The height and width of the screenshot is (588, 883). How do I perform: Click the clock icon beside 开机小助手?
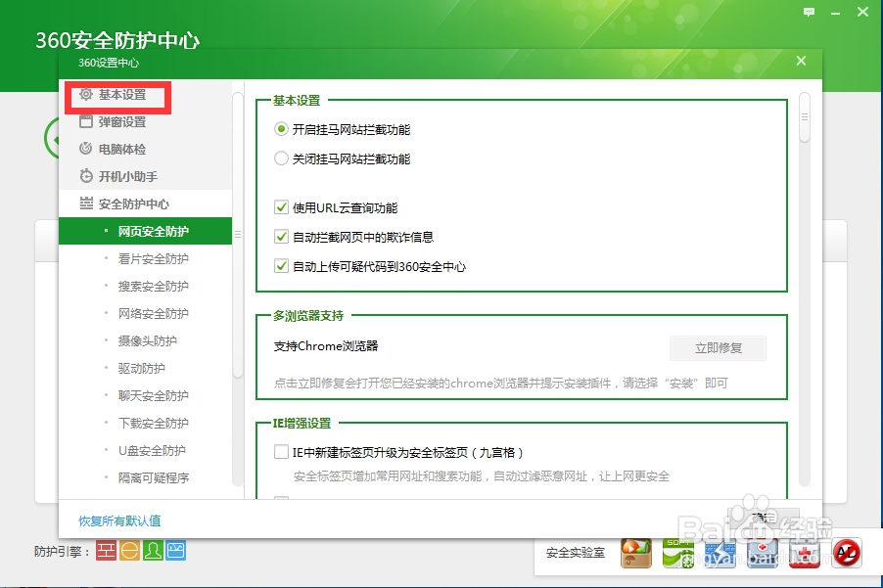click(x=85, y=176)
